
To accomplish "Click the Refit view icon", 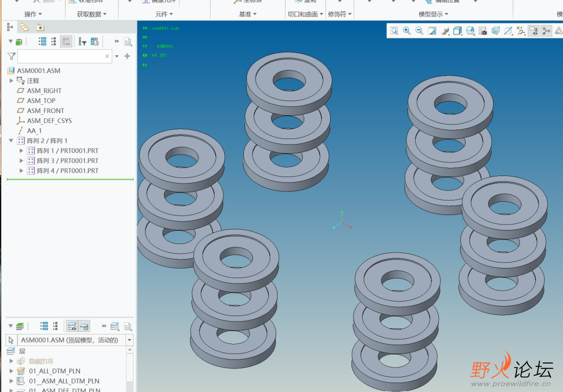I will [394, 31].
